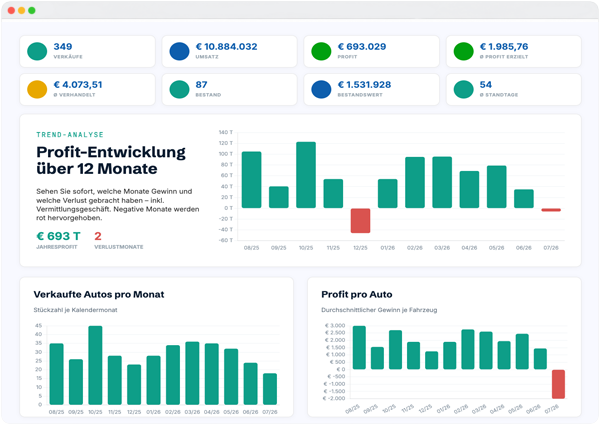Click the Stückzahl je Kalendermonat subtitle

pos(75,310)
